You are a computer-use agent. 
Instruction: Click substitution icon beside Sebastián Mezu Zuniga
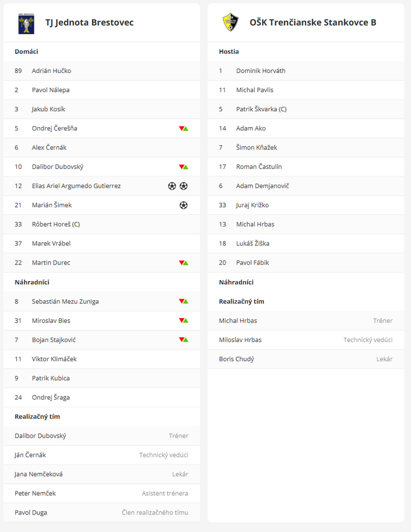pos(184,301)
